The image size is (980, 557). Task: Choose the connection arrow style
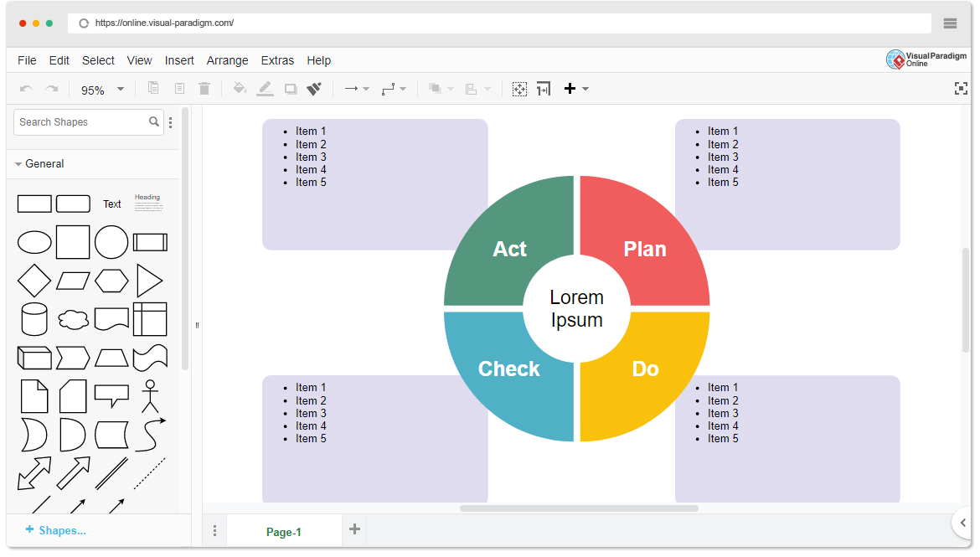351,89
